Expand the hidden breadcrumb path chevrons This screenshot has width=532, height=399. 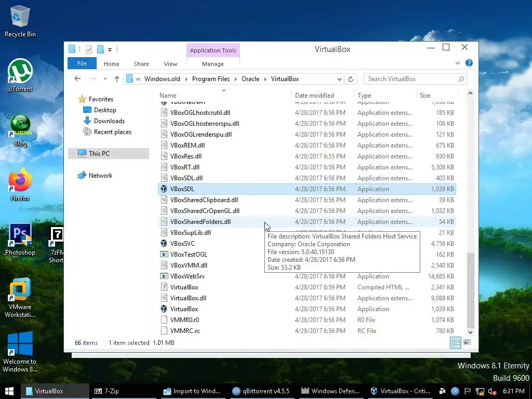pos(138,79)
